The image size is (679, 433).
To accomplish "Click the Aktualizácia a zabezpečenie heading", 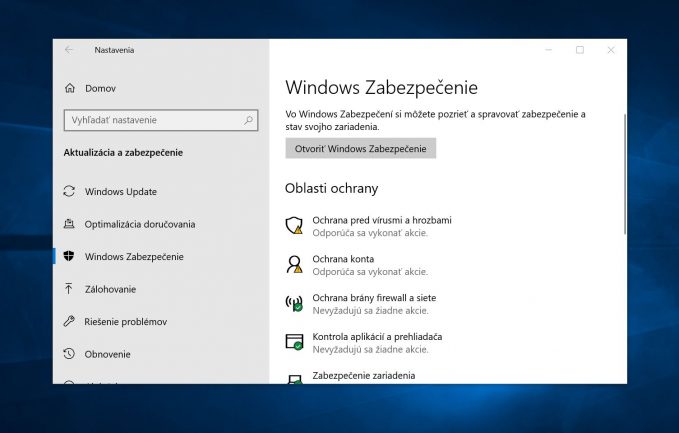I will 123,152.
